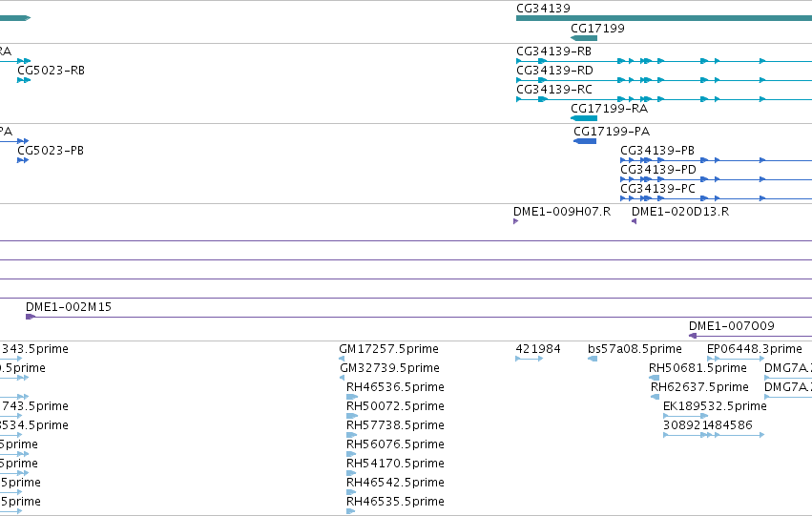Click the CG5023-RB transcript label
Image resolution: width=812 pixels, height=516 pixels.
tap(51, 71)
